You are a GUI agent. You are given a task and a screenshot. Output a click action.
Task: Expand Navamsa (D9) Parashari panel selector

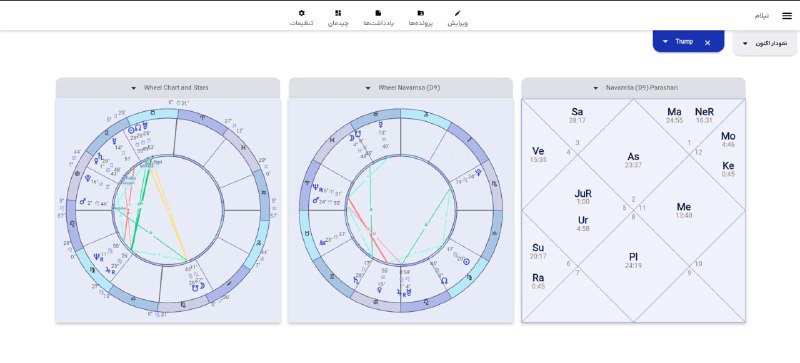point(595,88)
